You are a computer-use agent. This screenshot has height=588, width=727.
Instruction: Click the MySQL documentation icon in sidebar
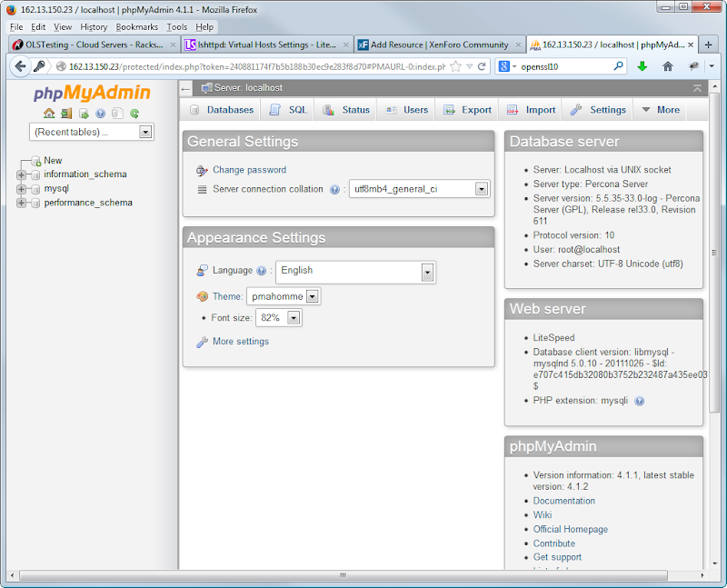(x=117, y=114)
